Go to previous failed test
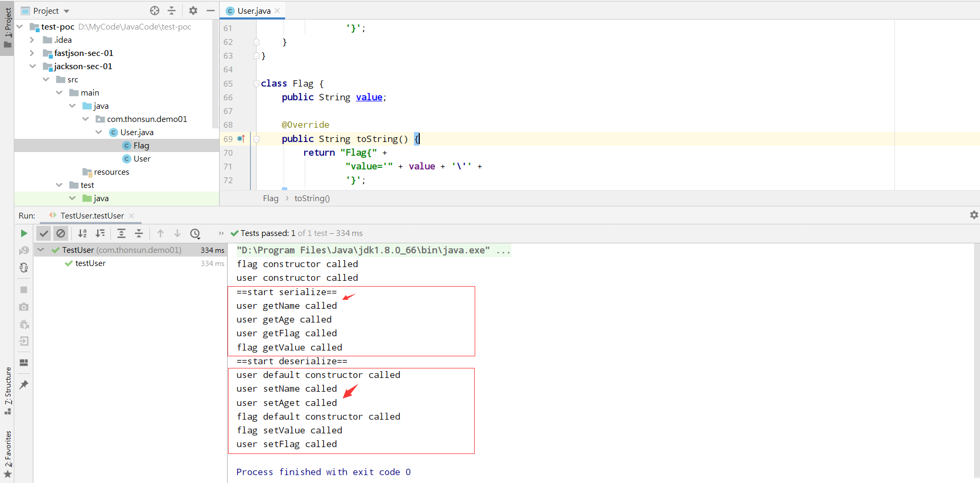Viewport: 980px width, 483px height. click(x=161, y=233)
